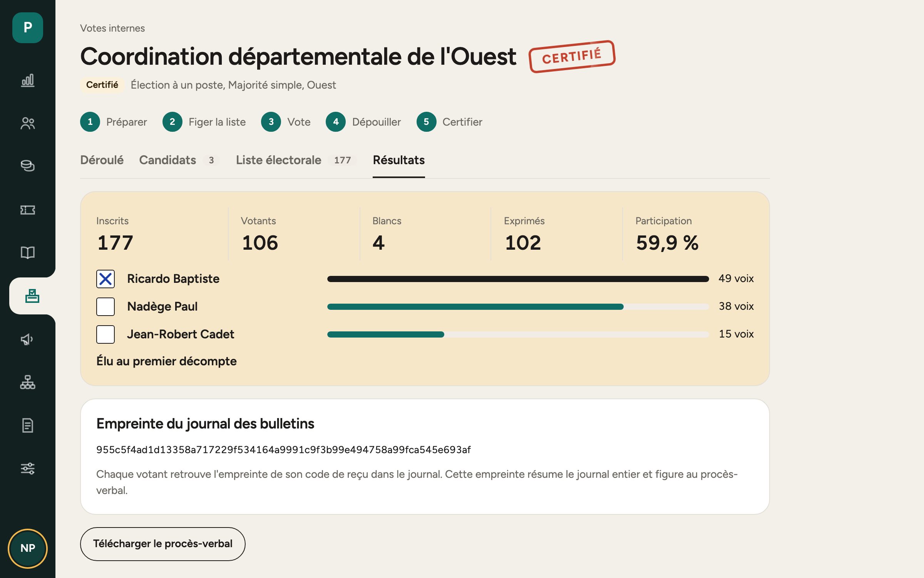
Task: Click the name Jean-Robert Cadet
Action: tap(181, 334)
